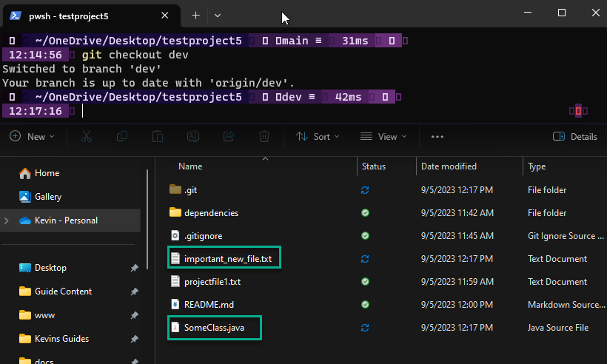Click the pin icon next to Kevins Guides
This screenshot has height=364, width=607.
(134, 339)
